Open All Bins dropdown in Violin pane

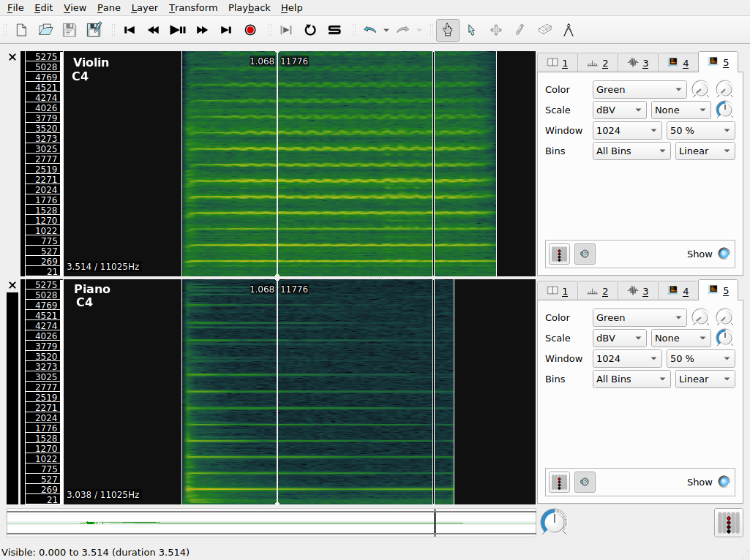631,151
